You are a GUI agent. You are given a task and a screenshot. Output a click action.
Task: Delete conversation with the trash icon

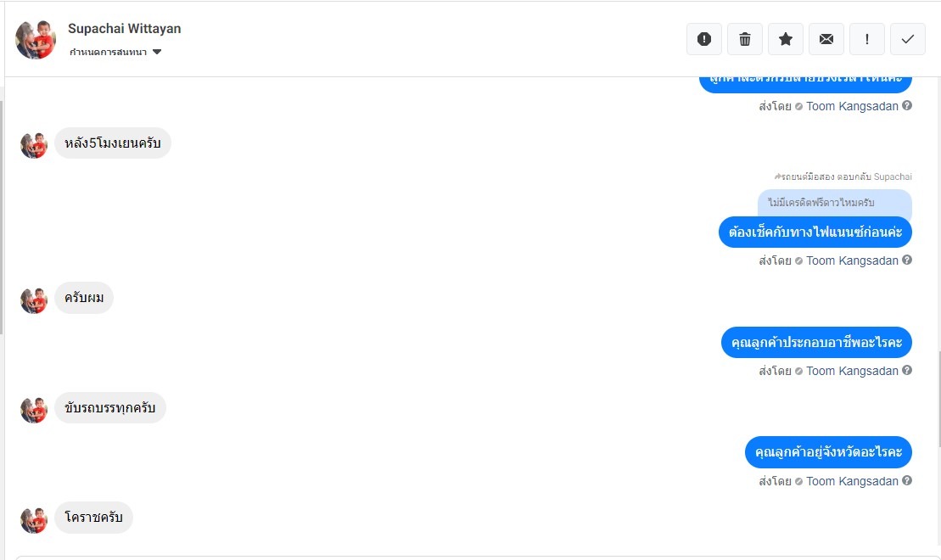(x=745, y=39)
